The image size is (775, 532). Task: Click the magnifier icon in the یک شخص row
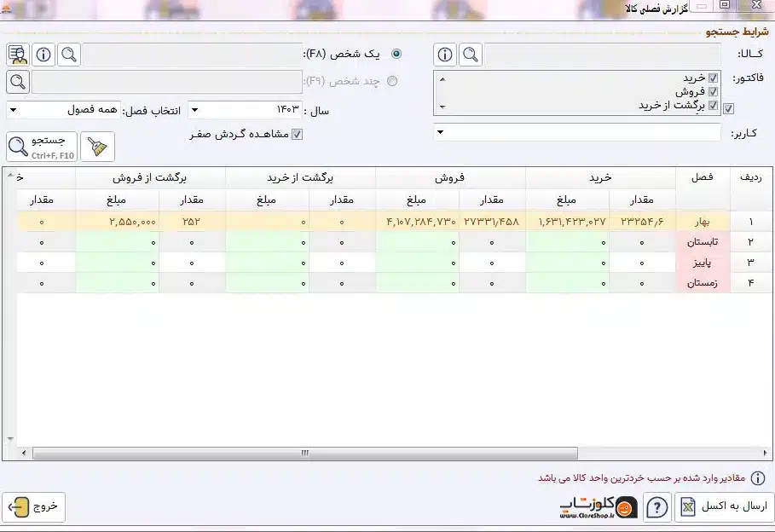pos(69,55)
